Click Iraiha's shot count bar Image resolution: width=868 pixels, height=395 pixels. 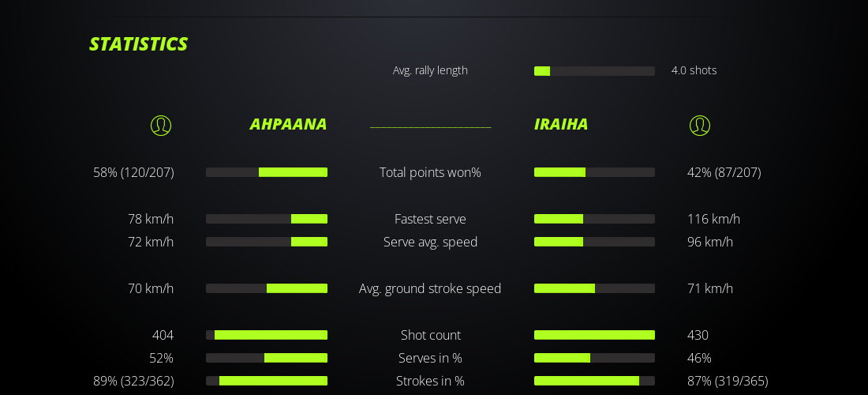[594, 335]
